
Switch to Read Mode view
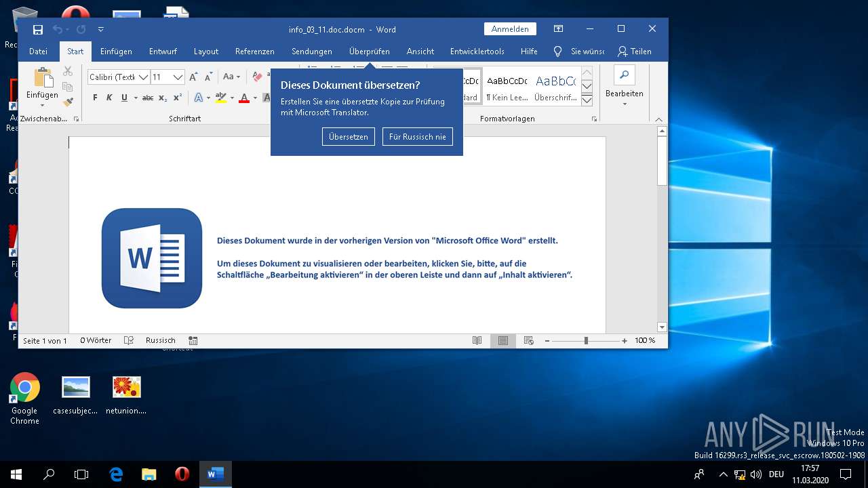tap(477, 340)
